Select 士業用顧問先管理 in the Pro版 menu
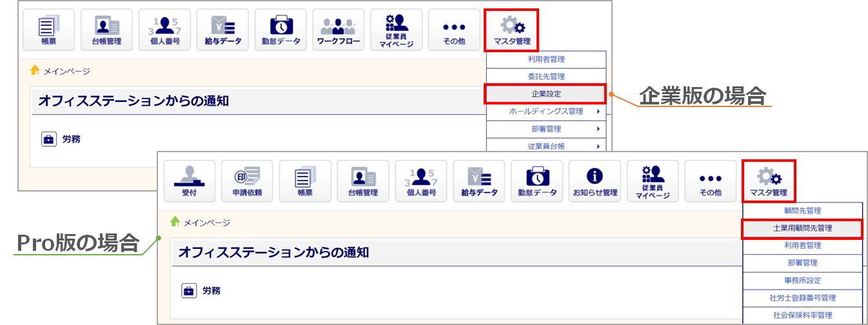 tap(802, 228)
